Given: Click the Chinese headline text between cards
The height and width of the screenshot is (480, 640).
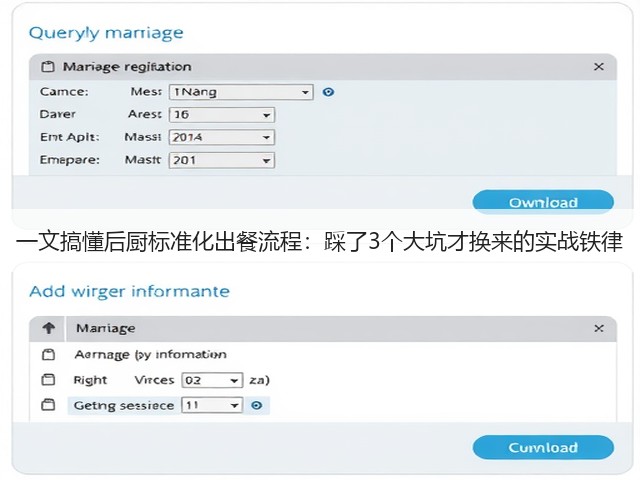Looking at the screenshot, I should coord(319,242).
